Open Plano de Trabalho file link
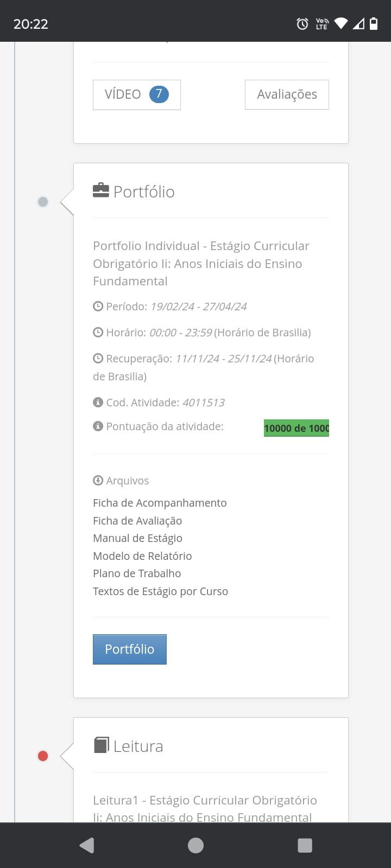391x868 pixels. [x=137, y=573]
